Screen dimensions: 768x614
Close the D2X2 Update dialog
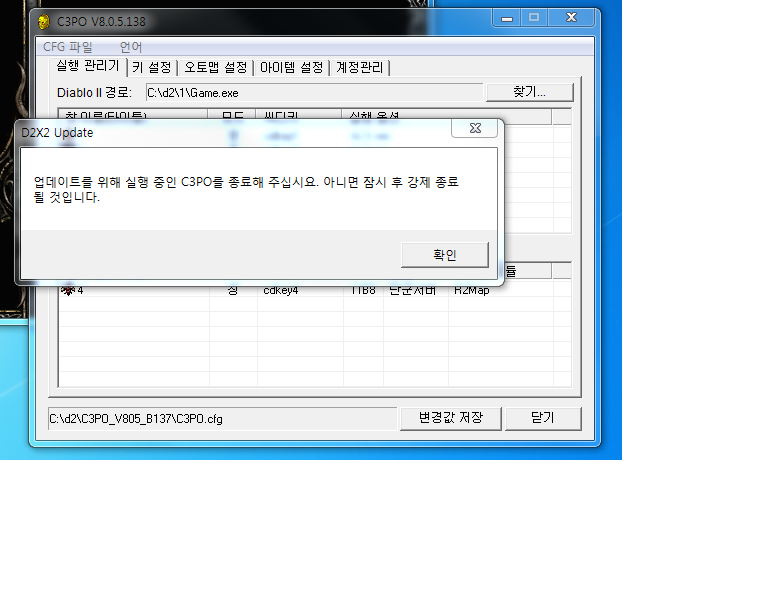click(x=475, y=128)
